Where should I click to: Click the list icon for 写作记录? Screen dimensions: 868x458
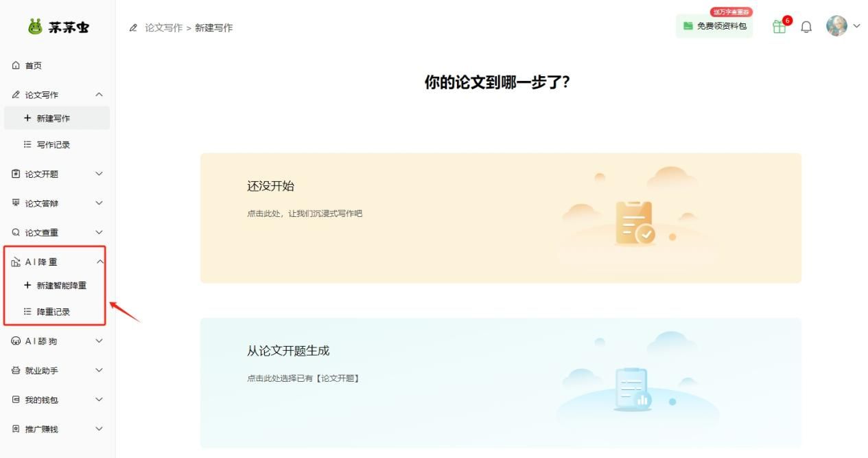point(27,145)
